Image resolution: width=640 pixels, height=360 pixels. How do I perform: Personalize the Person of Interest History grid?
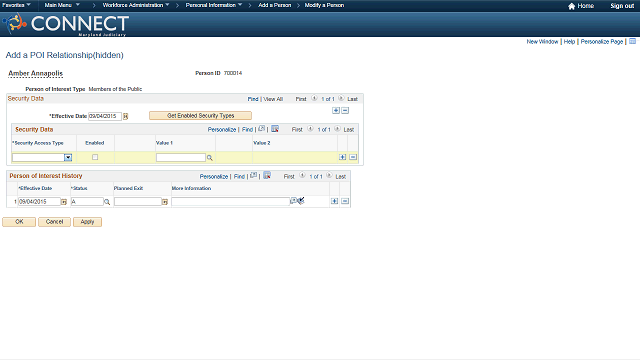click(214, 176)
